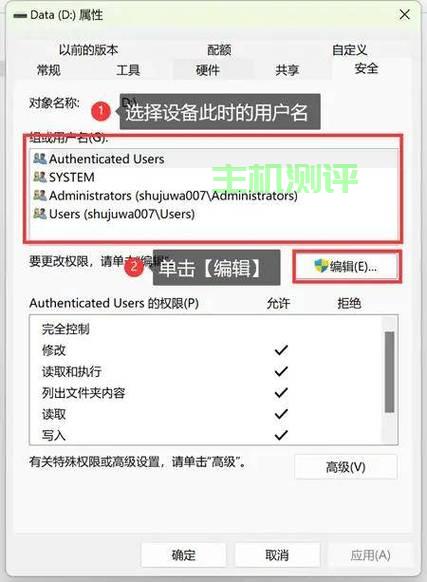427x582 pixels.
Task: Open the 工具 tab
Action: point(128,70)
